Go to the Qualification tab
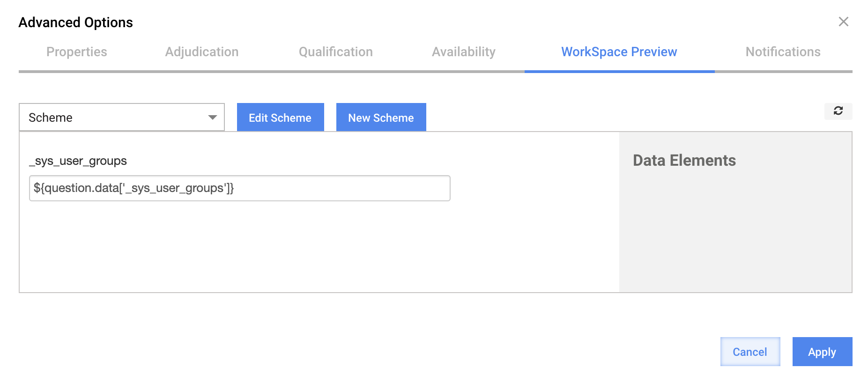Image resolution: width=868 pixels, height=390 pixels. tap(336, 52)
